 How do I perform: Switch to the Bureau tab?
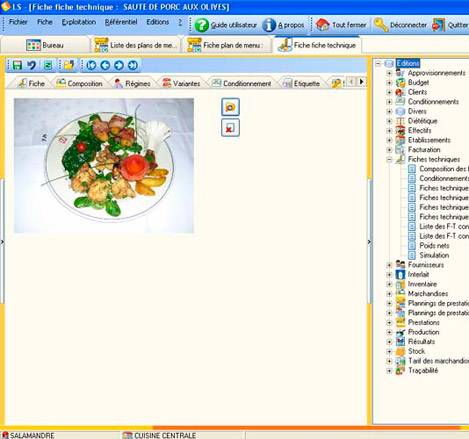(x=45, y=45)
